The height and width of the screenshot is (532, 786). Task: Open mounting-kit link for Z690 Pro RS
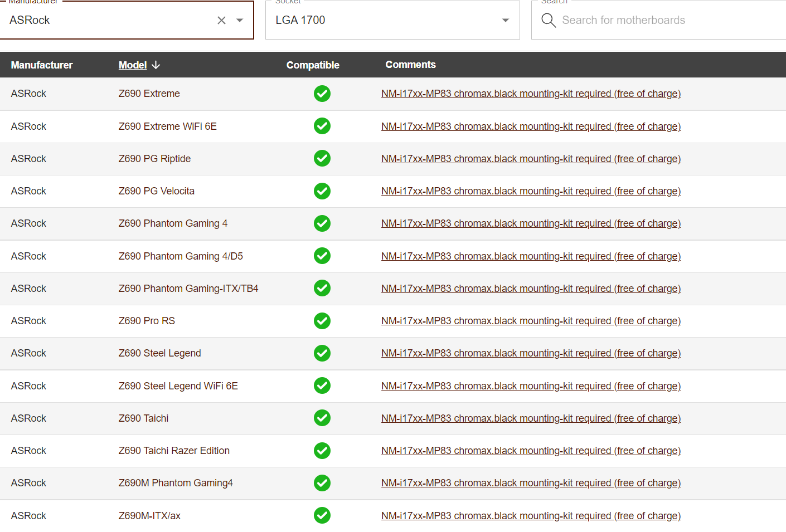pos(531,321)
